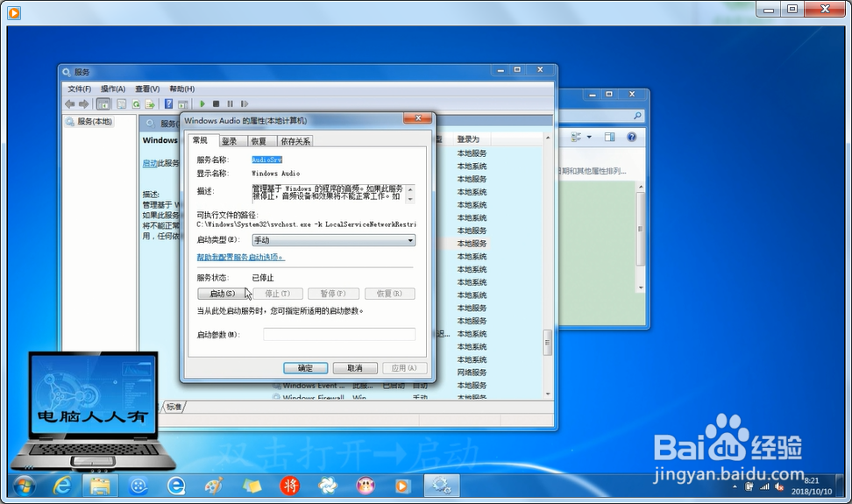Click the Refresh icon in Services toolbar

137,103
